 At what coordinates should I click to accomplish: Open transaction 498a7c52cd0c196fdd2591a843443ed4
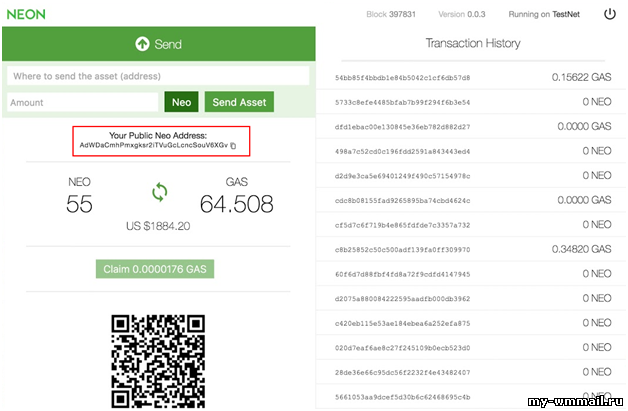(403, 151)
